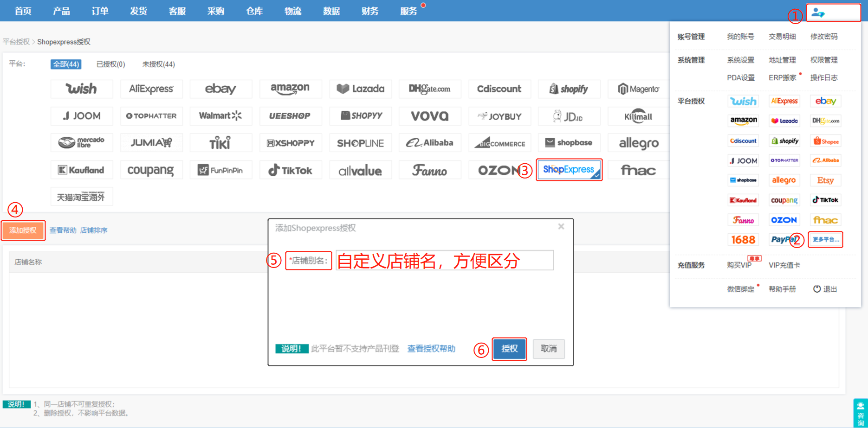Select the JD.ID platform tile
868x428 pixels.
coord(569,116)
